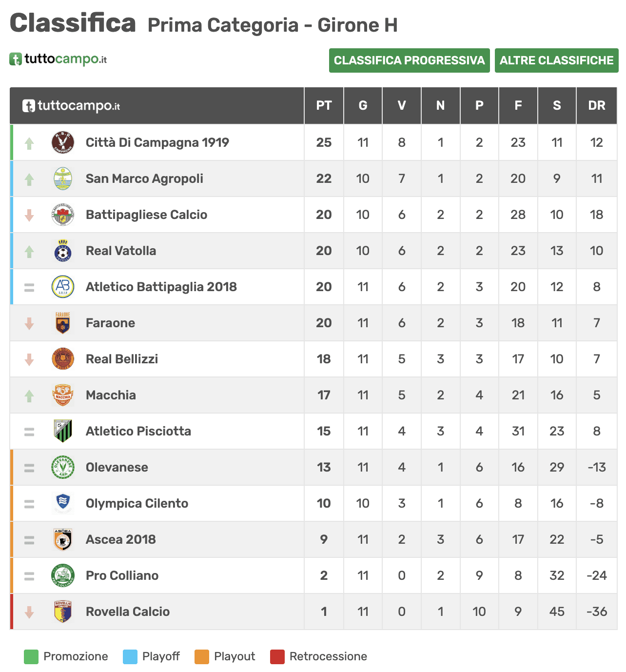Image resolution: width=626 pixels, height=672 pixels.
Task: Click the Città Di Campagna 1919 team crest
Action: point(63,142)
